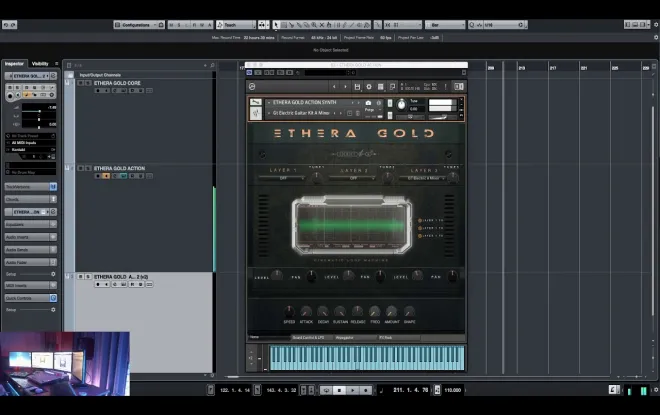Expand the MIDI Inserts inspector section
The image size is (660, 415).
(31, 286)
